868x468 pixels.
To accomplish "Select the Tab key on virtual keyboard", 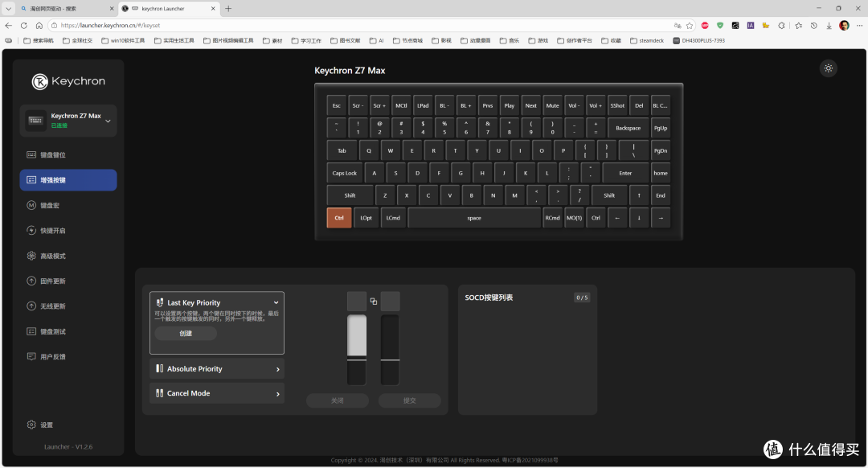I will (342, 150).
